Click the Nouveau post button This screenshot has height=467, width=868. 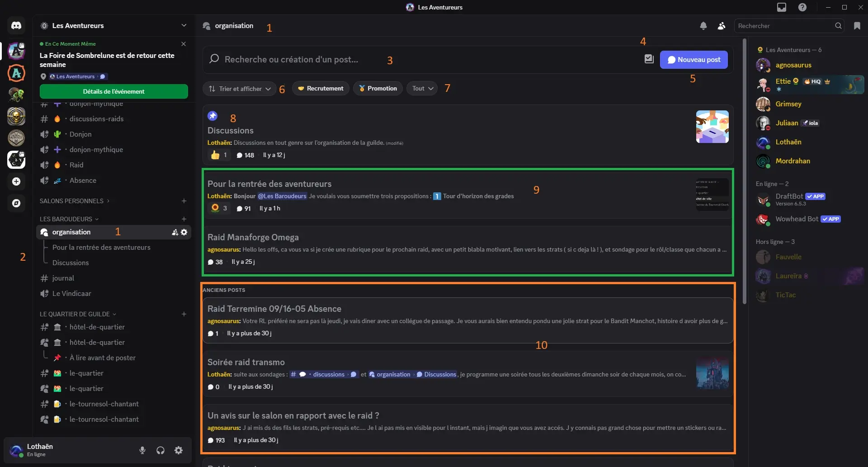693,60
